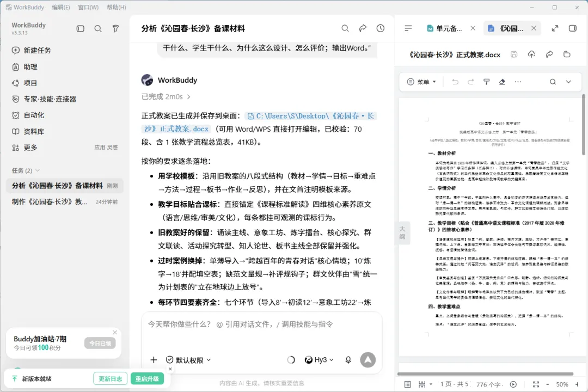The height and width of the screenshot is (392, 588).
Task: Open the 菜单 dropdown in document toolbar
Action: (x=422, y=82)
